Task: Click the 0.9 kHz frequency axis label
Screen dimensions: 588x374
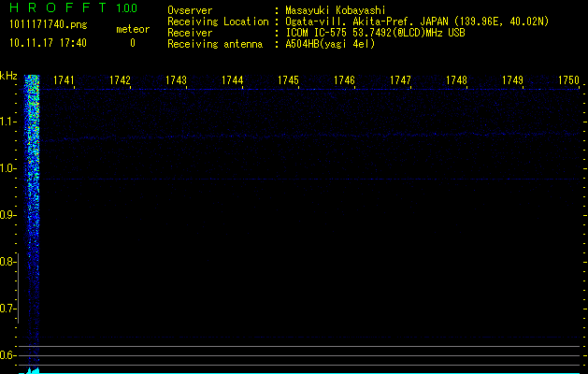Action: (7, 215)
